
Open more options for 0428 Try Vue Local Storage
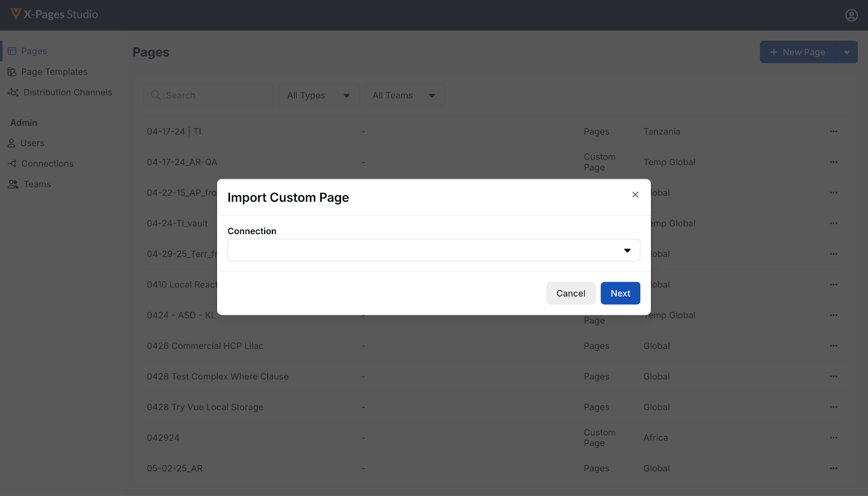(x=833, y=407)
